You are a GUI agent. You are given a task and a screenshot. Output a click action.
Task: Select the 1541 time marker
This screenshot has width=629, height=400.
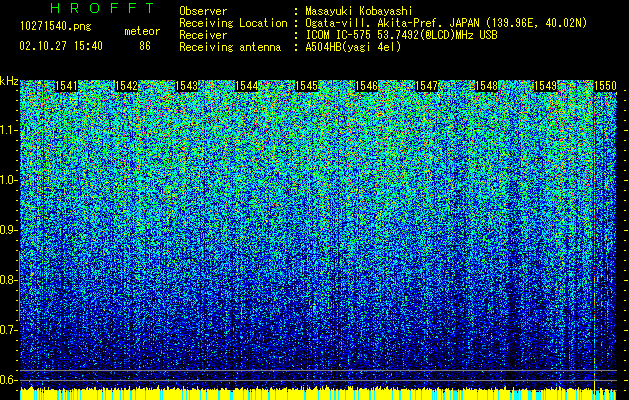click(66, 86)
